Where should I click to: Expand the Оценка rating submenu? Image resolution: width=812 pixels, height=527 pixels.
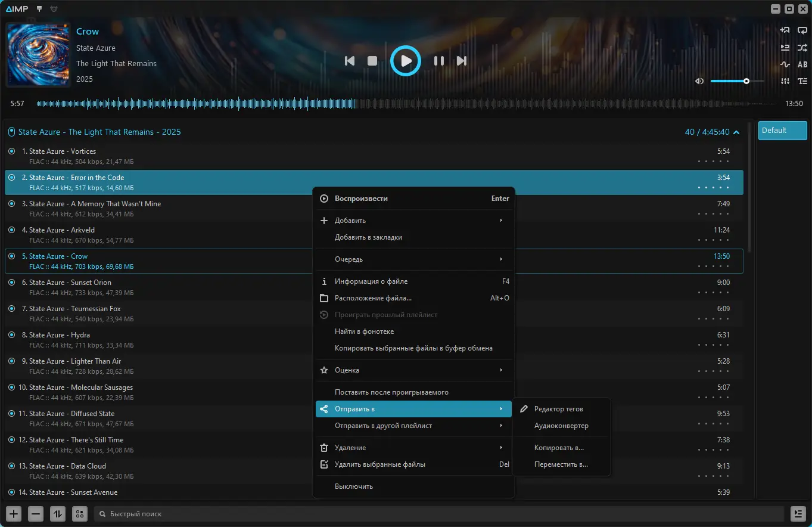[x=413, y=370]
